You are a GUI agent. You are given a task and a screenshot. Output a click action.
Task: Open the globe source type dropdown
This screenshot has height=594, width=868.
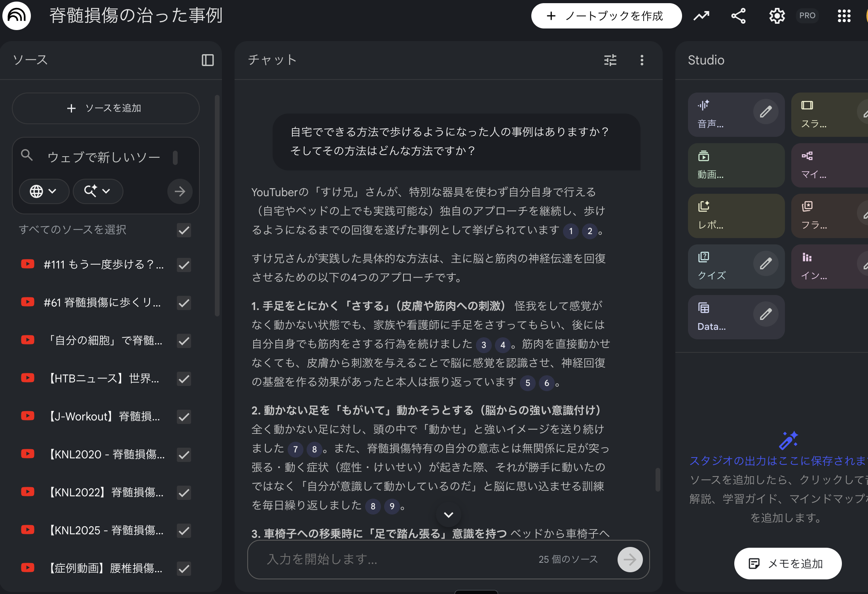(x=44, y=191)
